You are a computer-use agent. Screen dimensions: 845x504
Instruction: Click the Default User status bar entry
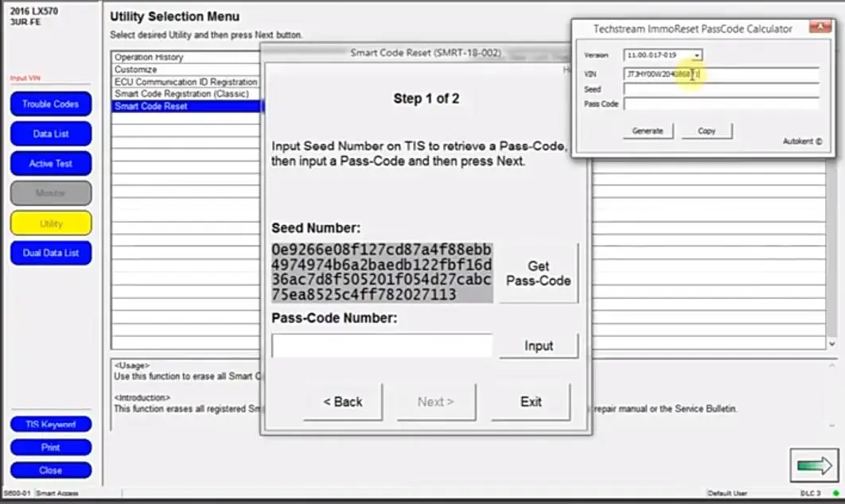pyautogui.click(x=727, y=493)
